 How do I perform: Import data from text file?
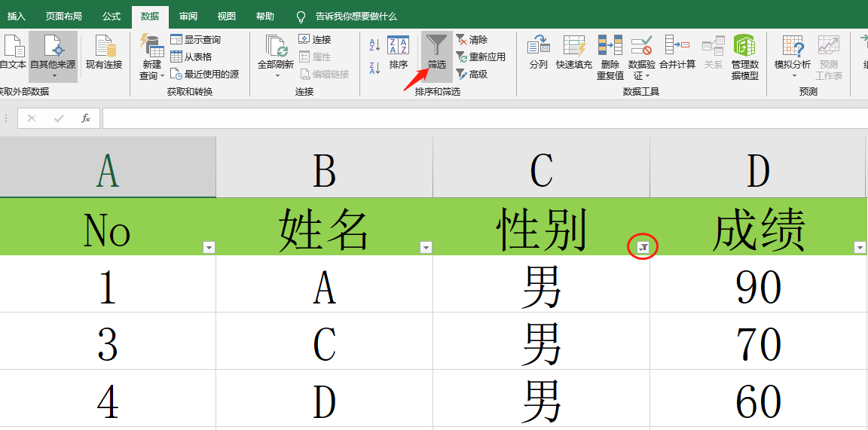click(x=12, y=53)
